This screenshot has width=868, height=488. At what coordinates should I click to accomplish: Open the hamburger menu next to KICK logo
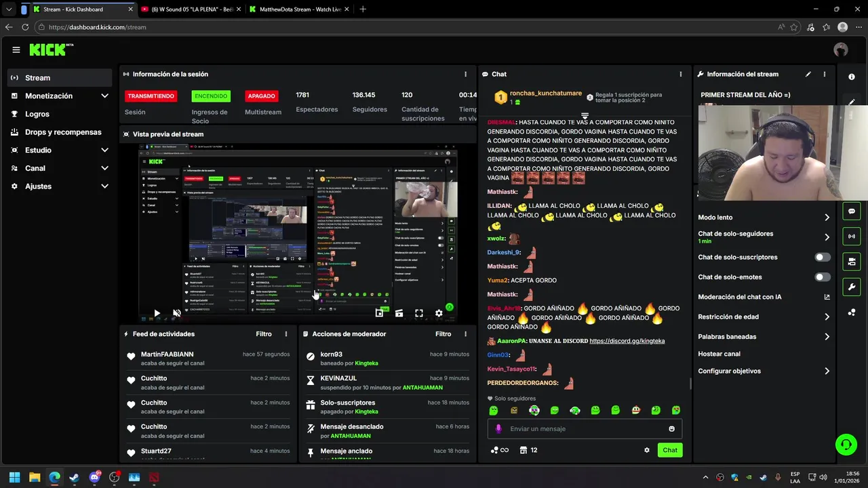16,49
